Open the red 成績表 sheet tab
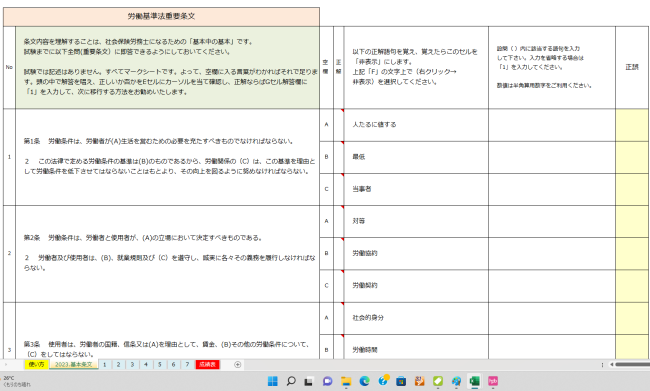650x391 pixels. click(x=207, y=364)
